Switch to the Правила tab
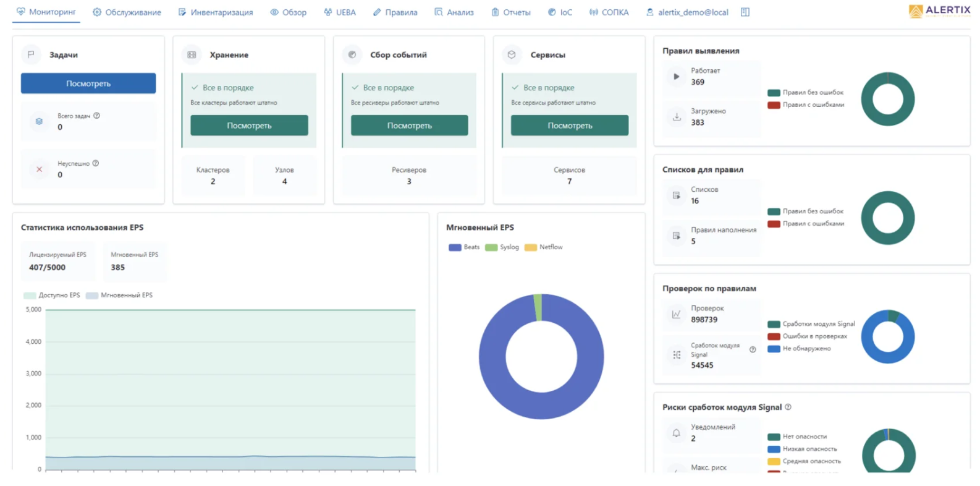This screenshot has width=980, height=486. click(x=395, y=12)
